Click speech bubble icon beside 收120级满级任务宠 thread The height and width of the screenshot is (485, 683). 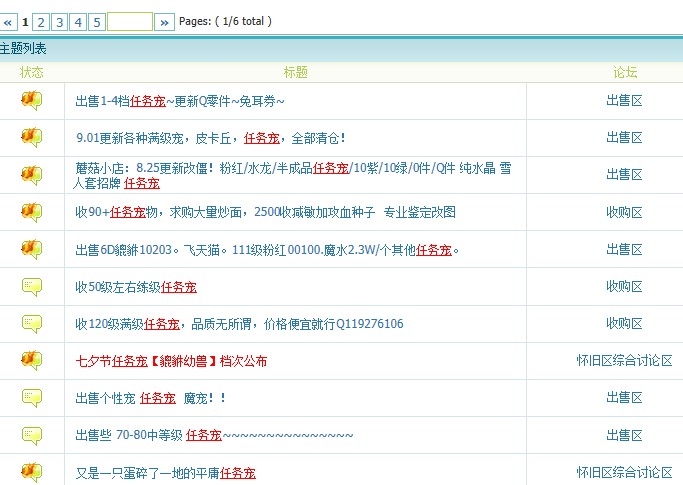pos(32,323)
